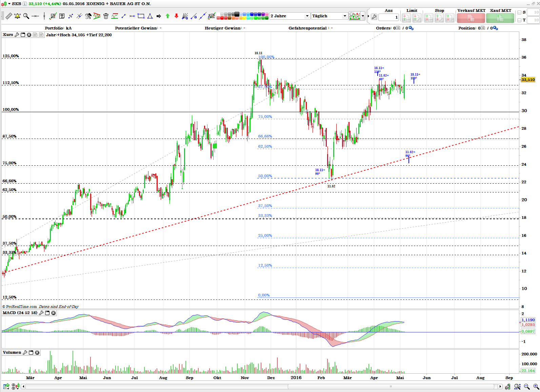Expand the chart style dropdown arrow

(363, 16)
